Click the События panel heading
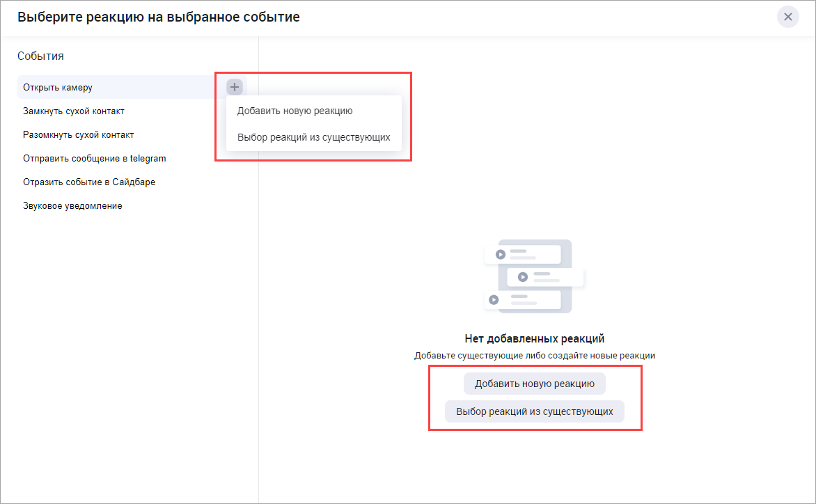 pos(40,56)
